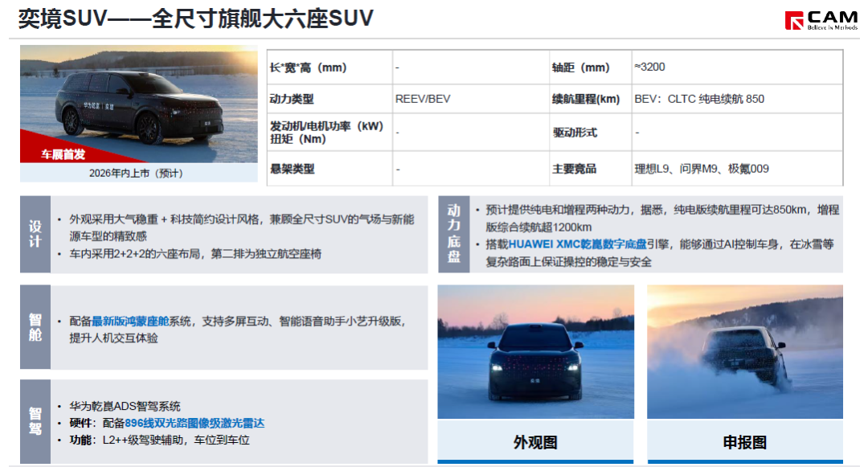Click the red 车展首发 banner

63,154
